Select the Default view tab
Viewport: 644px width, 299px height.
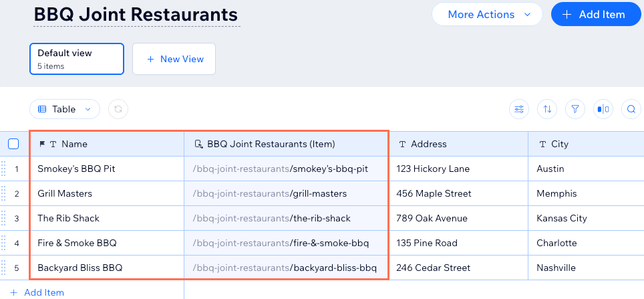point(77,59)
